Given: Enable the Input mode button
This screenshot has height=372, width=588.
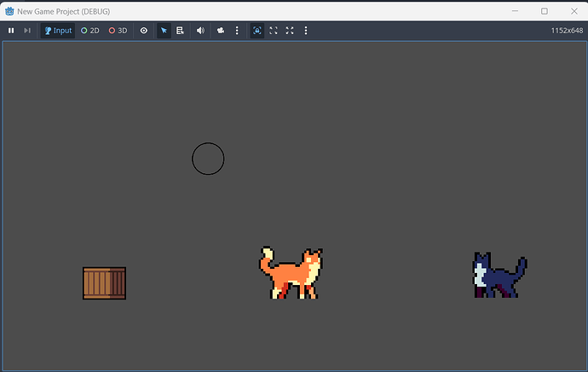Looking at the screenshot, I should click(58, 31).
